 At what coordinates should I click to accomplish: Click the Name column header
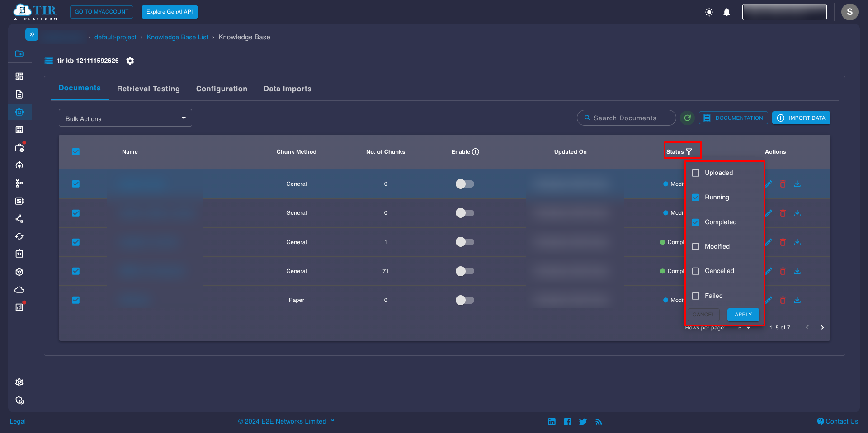pyautogui.click(x=130, y=152)
